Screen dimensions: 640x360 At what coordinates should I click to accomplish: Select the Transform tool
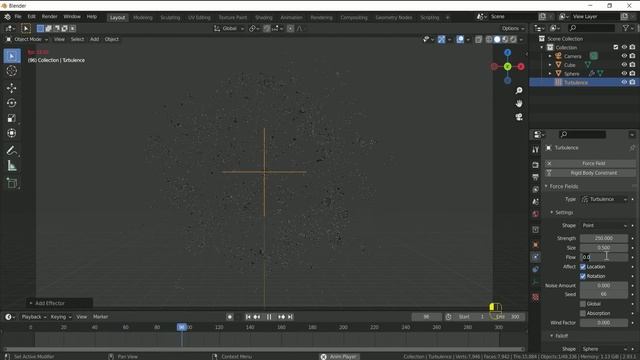[12, 133]
